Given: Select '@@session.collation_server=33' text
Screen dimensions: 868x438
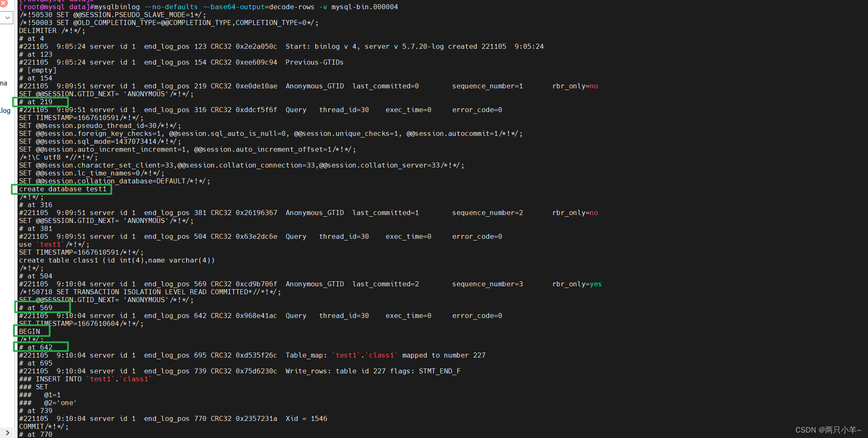Looking at the screenshot, I should coord(379,165).
